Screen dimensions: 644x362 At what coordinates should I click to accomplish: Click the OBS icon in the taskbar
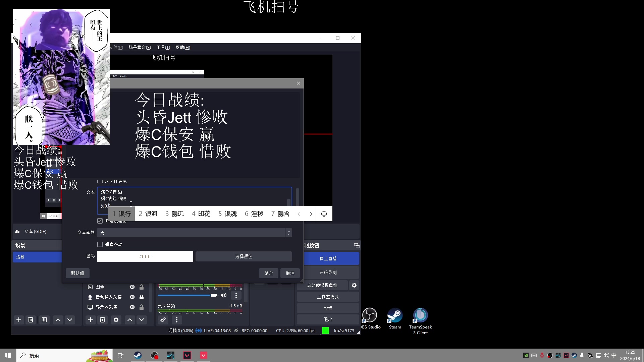pos(154,355)
